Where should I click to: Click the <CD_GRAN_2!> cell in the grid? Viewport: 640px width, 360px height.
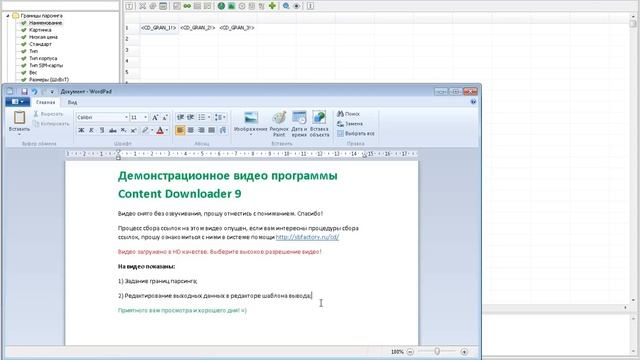coord(198,28)
